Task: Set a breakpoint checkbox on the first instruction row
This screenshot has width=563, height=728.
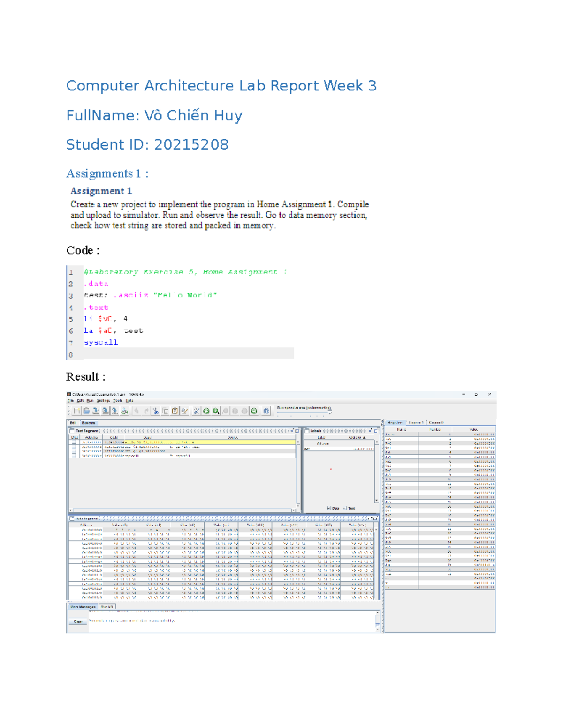Action: pyautogui.click(x=74, y=443)
